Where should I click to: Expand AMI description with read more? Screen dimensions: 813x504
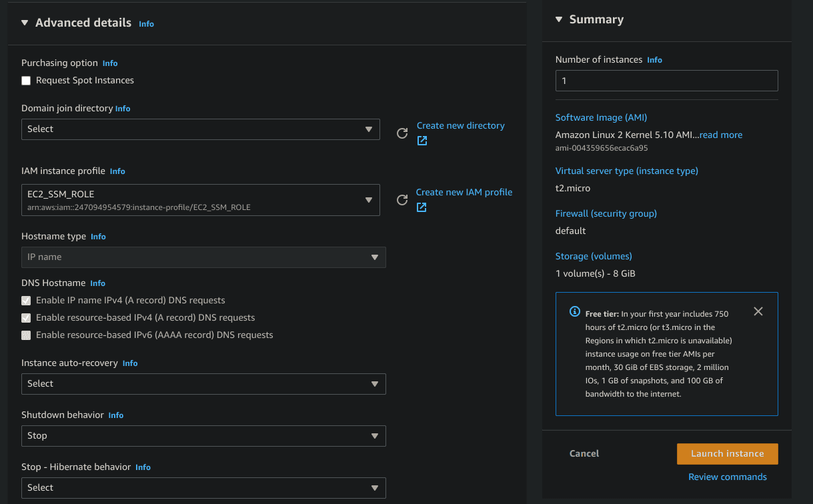720,134
